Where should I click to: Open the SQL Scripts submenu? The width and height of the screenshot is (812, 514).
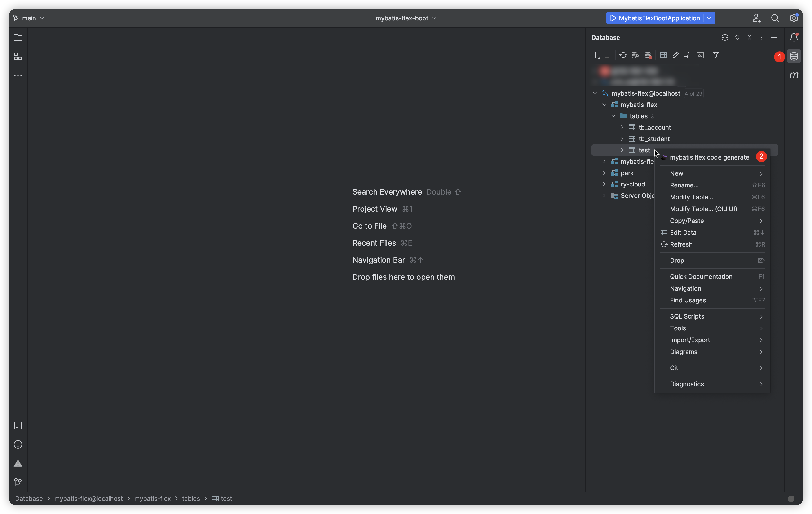tap(712, 316)
